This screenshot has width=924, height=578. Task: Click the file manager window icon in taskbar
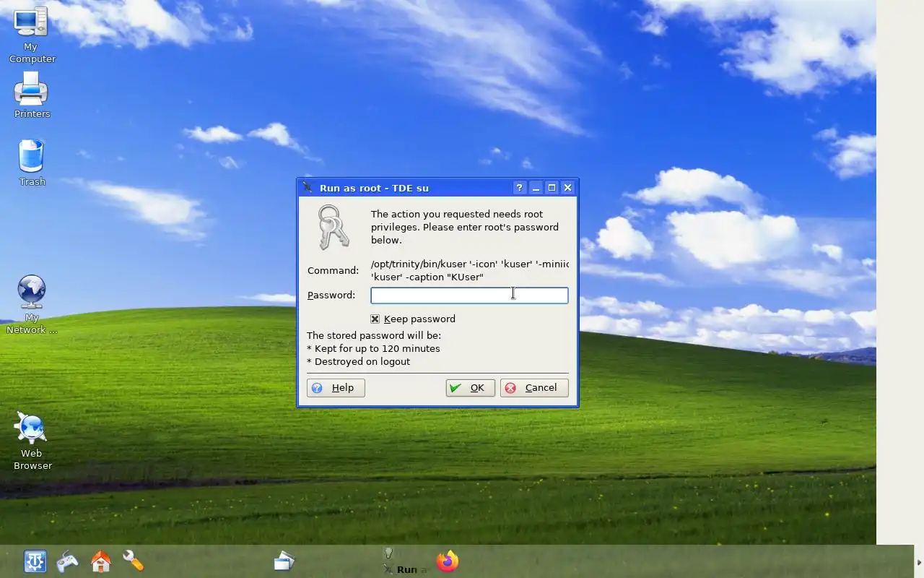284,561
